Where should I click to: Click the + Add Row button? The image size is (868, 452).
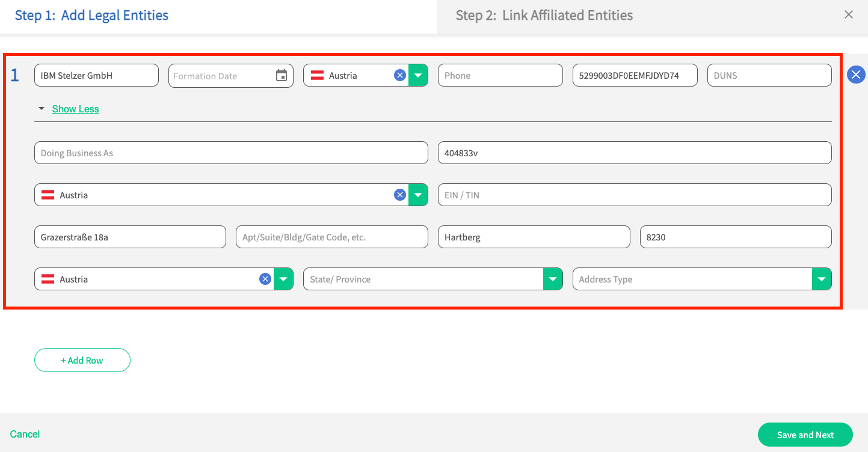(x=82, y=360)
